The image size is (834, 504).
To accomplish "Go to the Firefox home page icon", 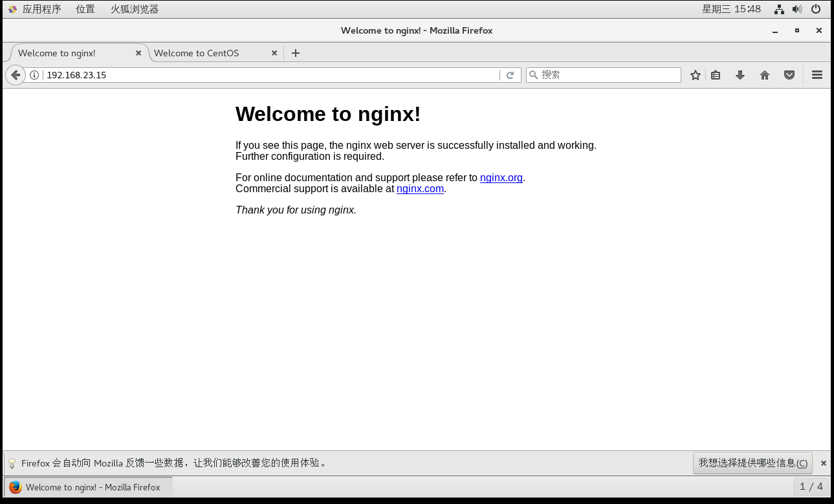I will (765, 75).
